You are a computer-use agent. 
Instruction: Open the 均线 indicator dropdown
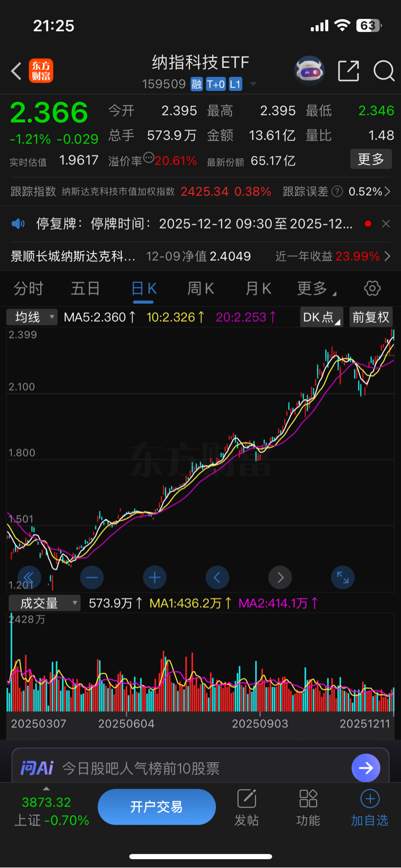[x=31, y=317]
